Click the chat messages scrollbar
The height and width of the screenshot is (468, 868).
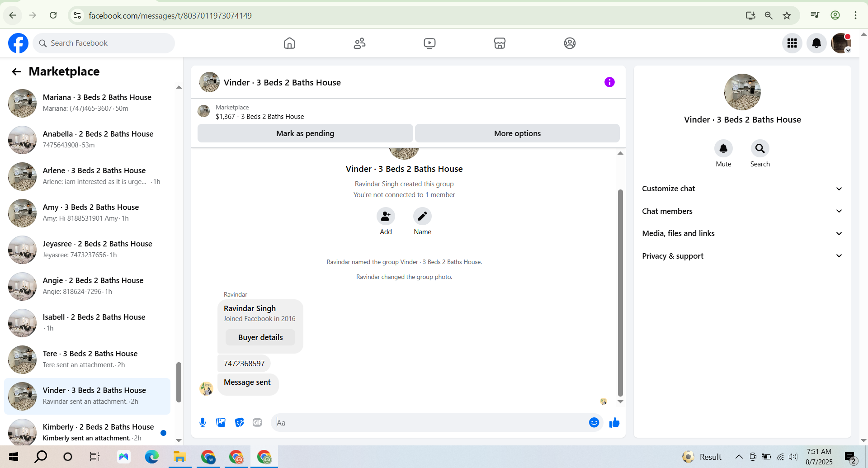[x=620, y=293]
